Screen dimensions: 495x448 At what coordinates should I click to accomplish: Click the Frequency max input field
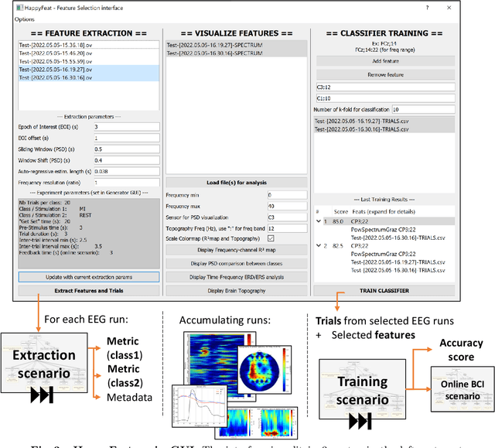(285, 206)
